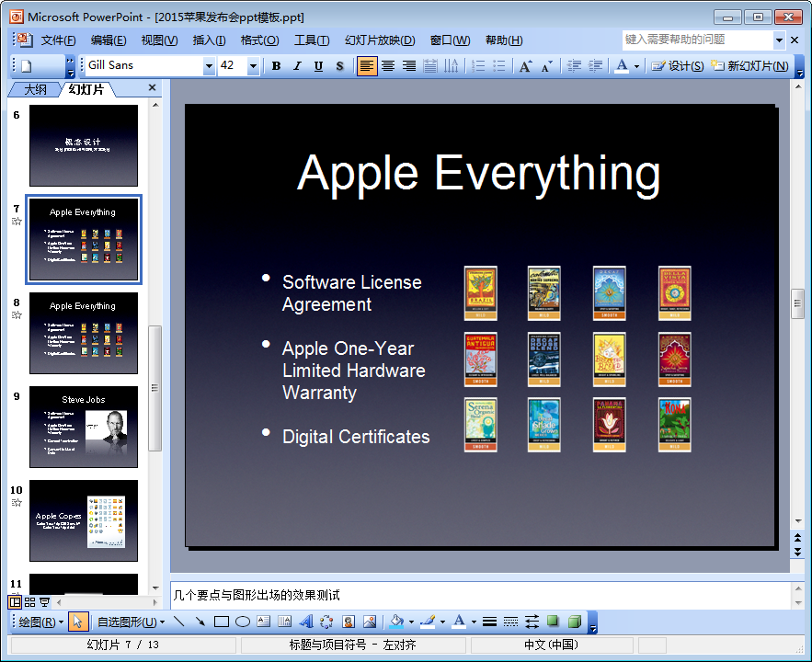Switch to the 大纲 outline tab
Image resolution: width=812 pixels, height=662 pixels.
tap(35, 89)
